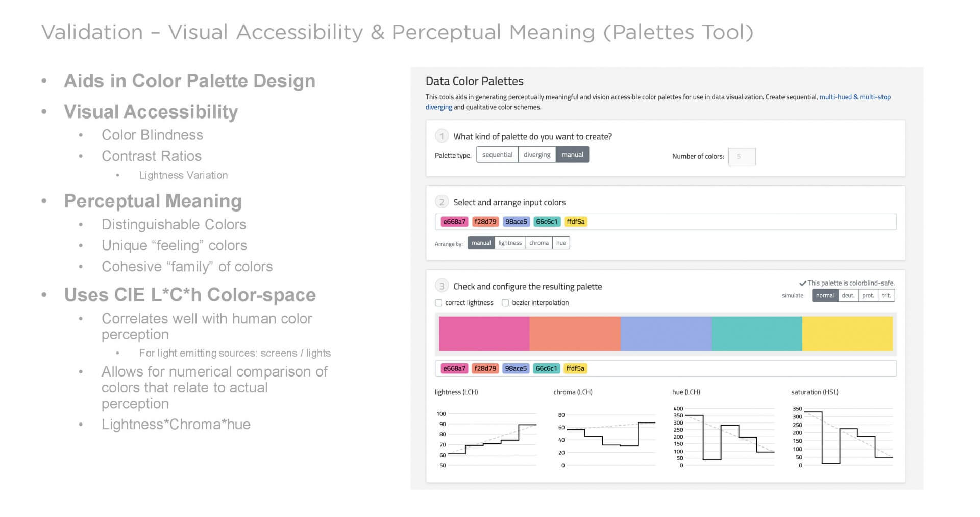Select the diverging palette type
The width and height of the screenshot is (980, 517).
point(536,154)
